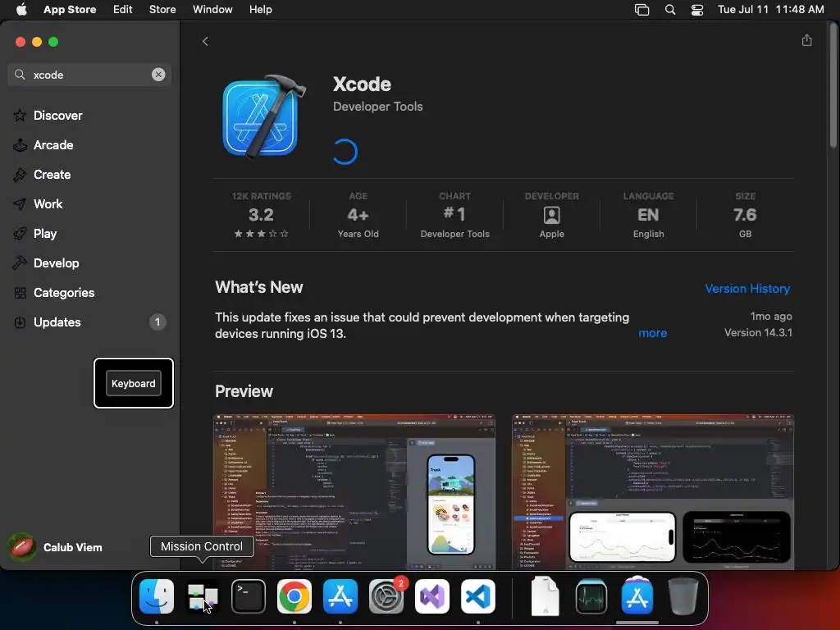The height and width of the screenshot is (630, 840).
Task: Clear the xcode search text
Action: (158, 75)
